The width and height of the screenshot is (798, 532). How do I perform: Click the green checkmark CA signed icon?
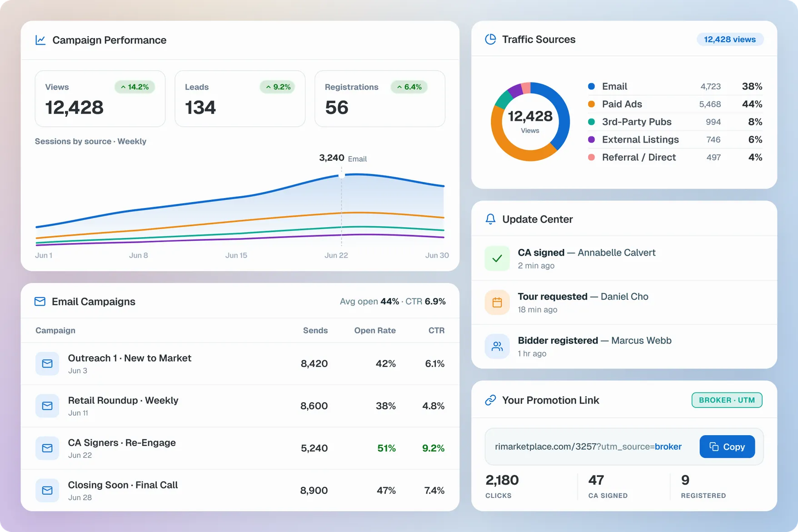[497, 259]
